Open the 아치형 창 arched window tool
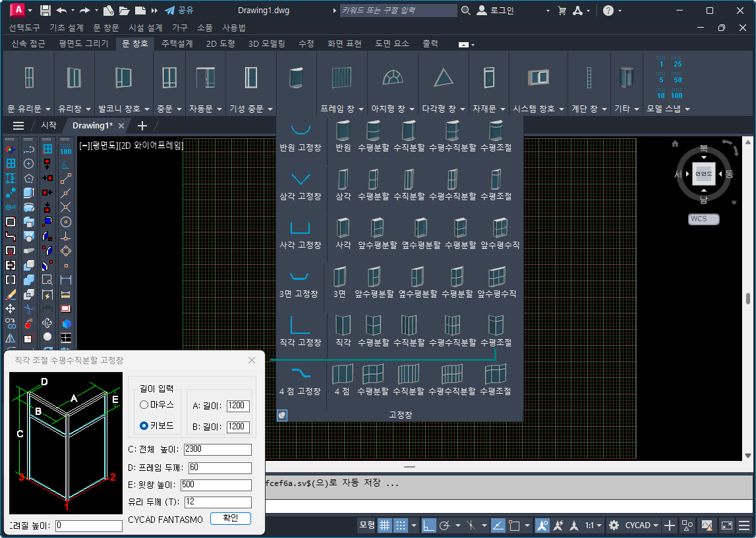Screen dimensions: 756x538 tap(392, 78)
